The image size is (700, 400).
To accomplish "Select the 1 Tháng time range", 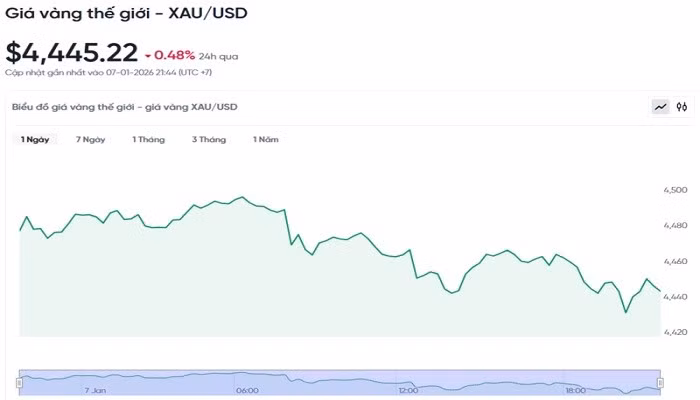I will (x=148, y=140).
